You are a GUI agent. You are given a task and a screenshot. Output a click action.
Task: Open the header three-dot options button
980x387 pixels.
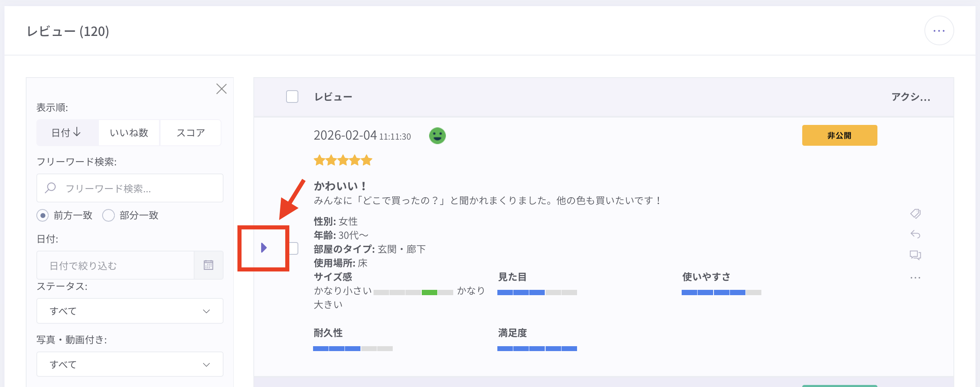939,31
